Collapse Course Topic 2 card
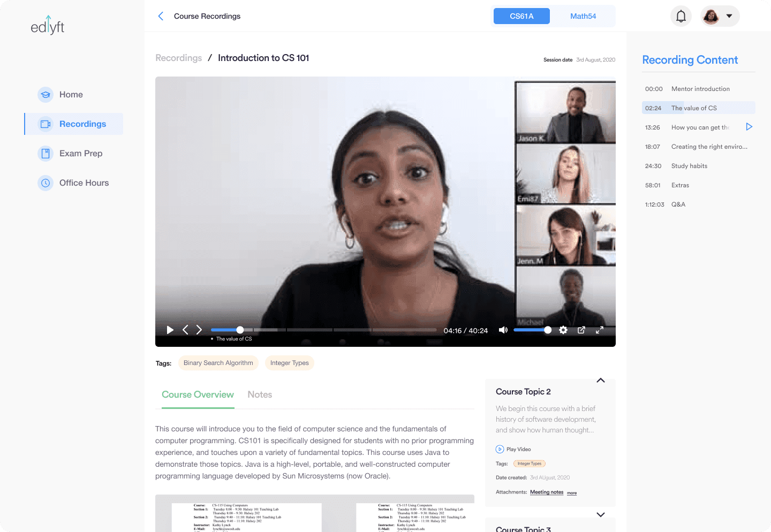The height and width of the screenshot is (532, 771). (601, 381)
